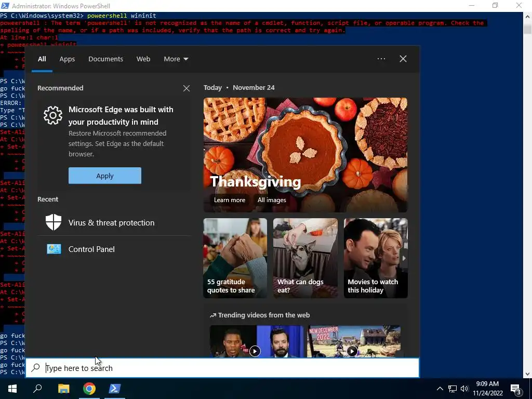Screen dimensions: 532x399
Task: Open the volume speaker tray icon
Action: pos(464,389)
